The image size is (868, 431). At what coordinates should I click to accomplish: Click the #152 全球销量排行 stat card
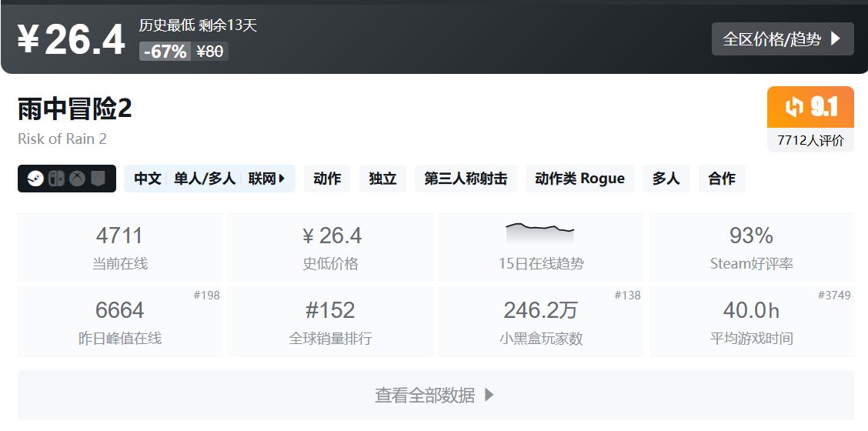point(330,321)
